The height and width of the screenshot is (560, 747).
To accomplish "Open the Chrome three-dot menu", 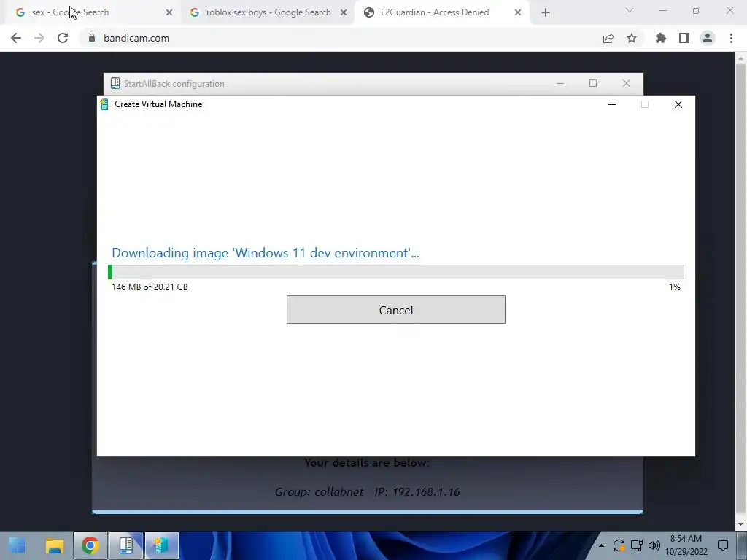I will 731,38.
